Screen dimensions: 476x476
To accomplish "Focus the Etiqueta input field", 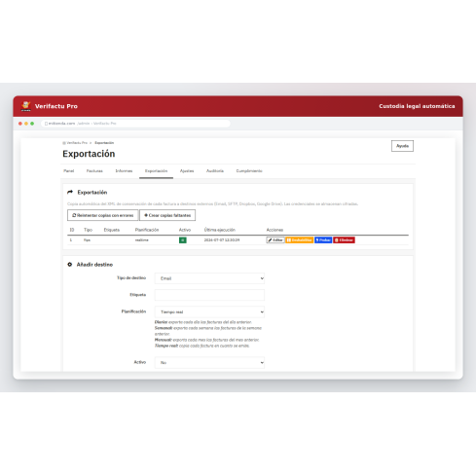I will click(x=209, y=295).
